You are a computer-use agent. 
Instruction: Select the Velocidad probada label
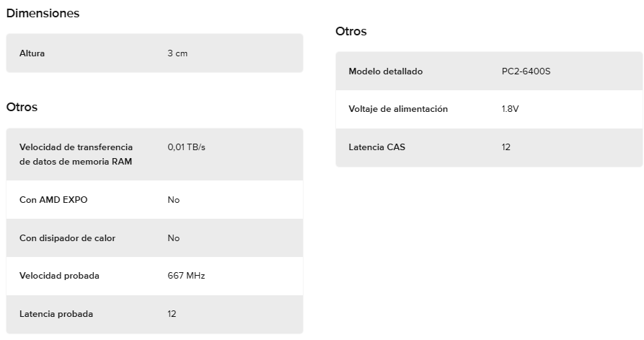tap(59, 276)
